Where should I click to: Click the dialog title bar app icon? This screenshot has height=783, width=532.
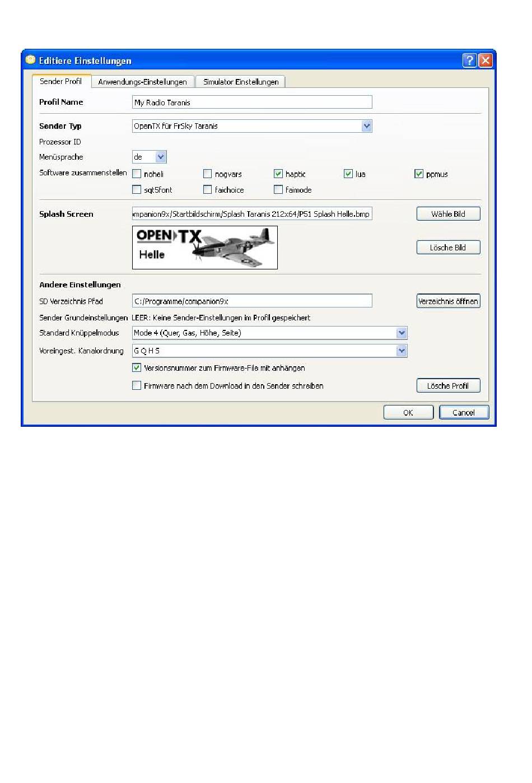click(x=30, y=60)
